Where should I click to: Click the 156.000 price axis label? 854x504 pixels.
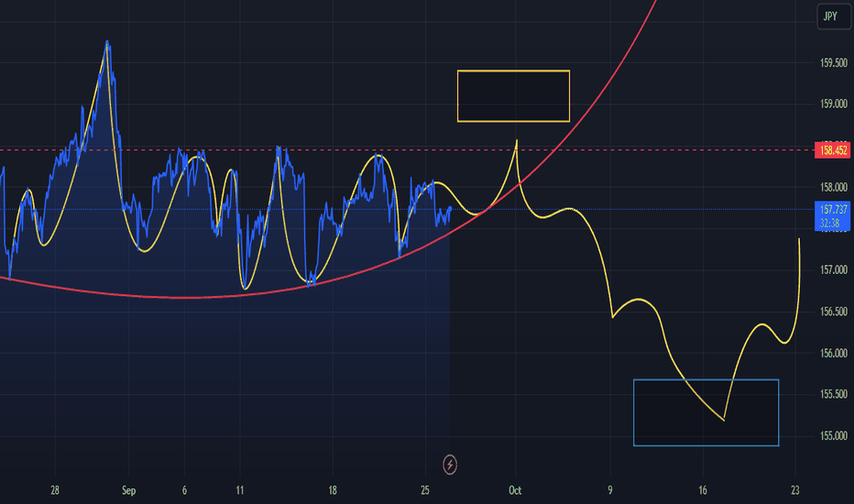coord(833,353)
